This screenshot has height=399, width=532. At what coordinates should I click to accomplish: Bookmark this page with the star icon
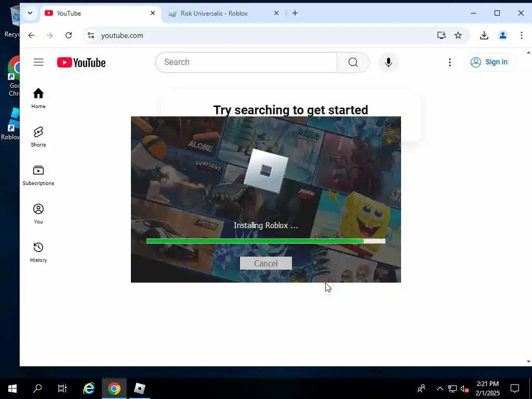(458, 35)
